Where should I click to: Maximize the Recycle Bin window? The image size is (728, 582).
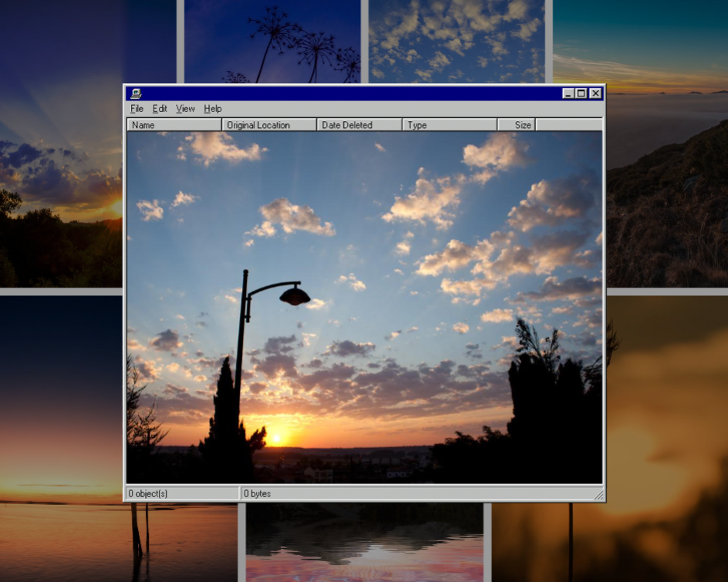[x=581, y=93]
